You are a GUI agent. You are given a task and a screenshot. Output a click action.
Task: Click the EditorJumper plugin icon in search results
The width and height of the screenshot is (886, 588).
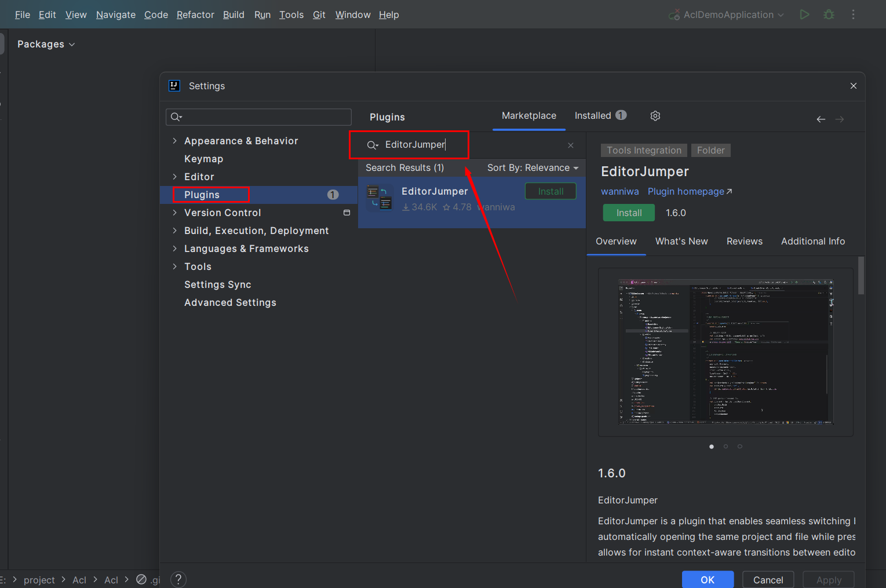tap(380, 198)
